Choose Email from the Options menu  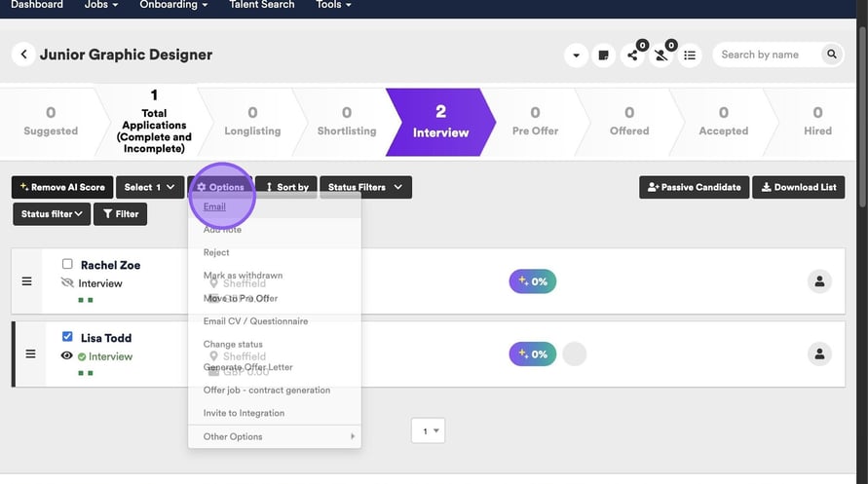(214, 206)
